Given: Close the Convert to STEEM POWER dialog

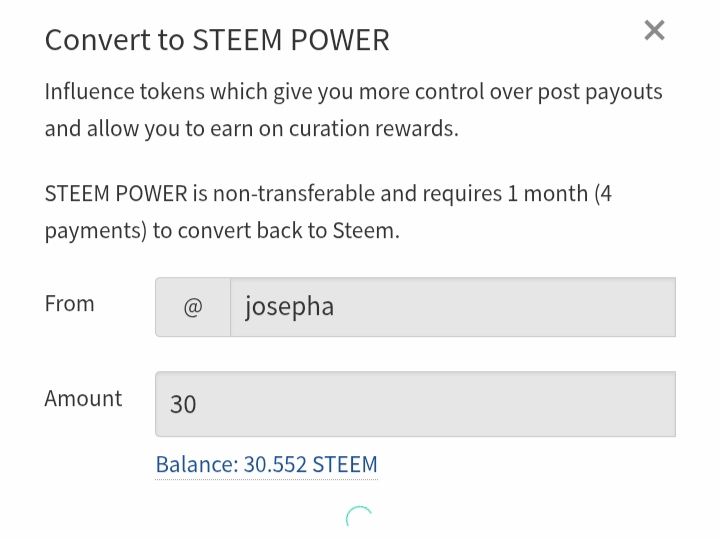Looking at the screenshot, I should point(654,31).
